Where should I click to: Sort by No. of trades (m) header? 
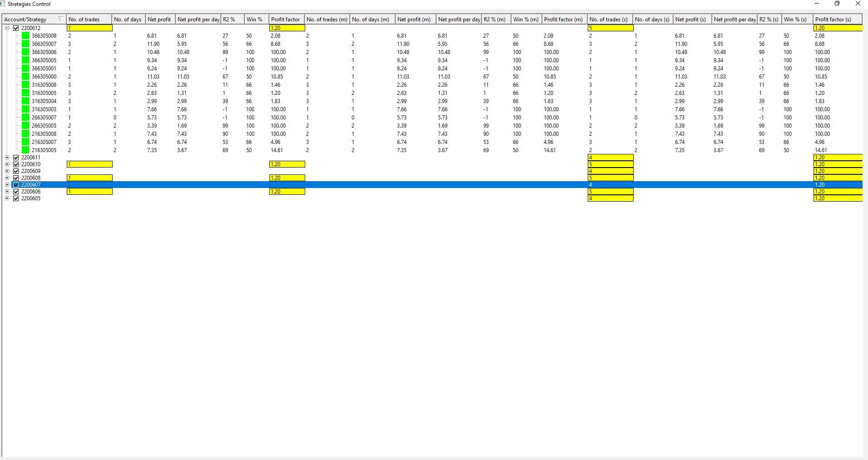coord(327,20)
